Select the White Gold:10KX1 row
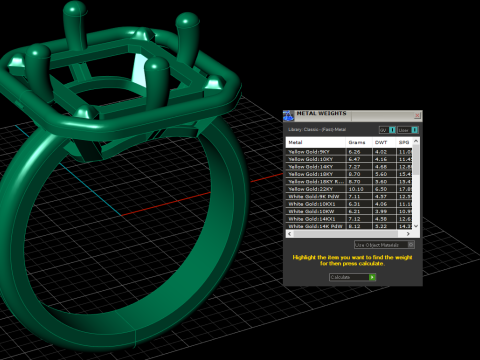 coord(349,204)
